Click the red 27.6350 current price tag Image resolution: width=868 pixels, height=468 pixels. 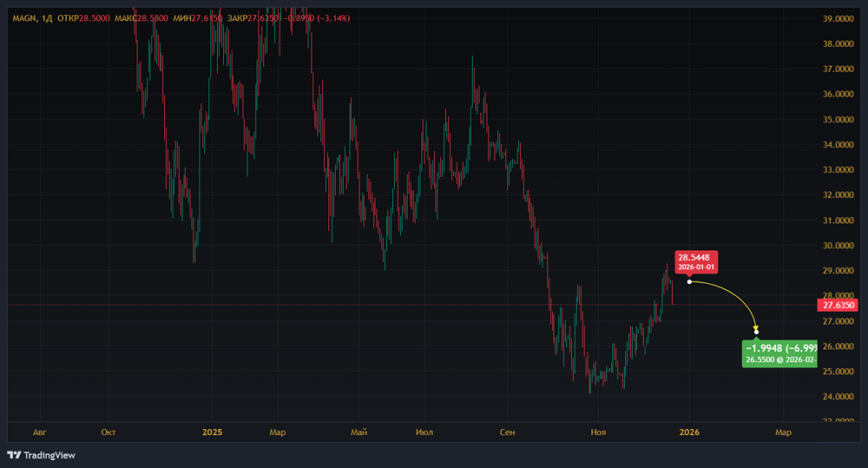click(x=838, y=305)
